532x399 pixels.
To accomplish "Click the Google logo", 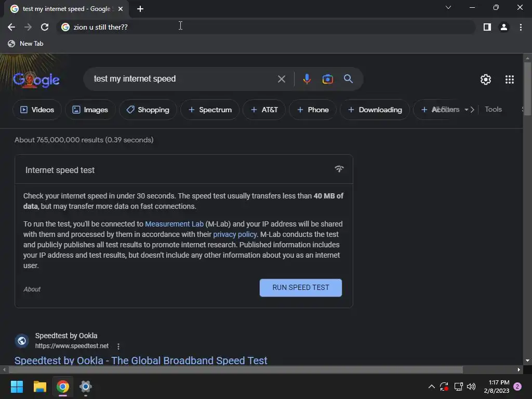I will (36, 79).
